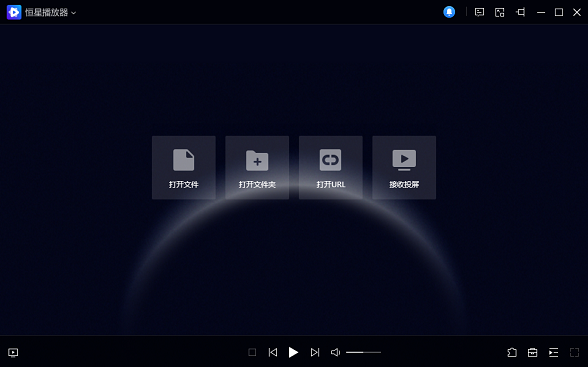This screenshot has height=367, width=588.
Task: Click the 打开文件夹 tile
Action: [x=257, y=168]
